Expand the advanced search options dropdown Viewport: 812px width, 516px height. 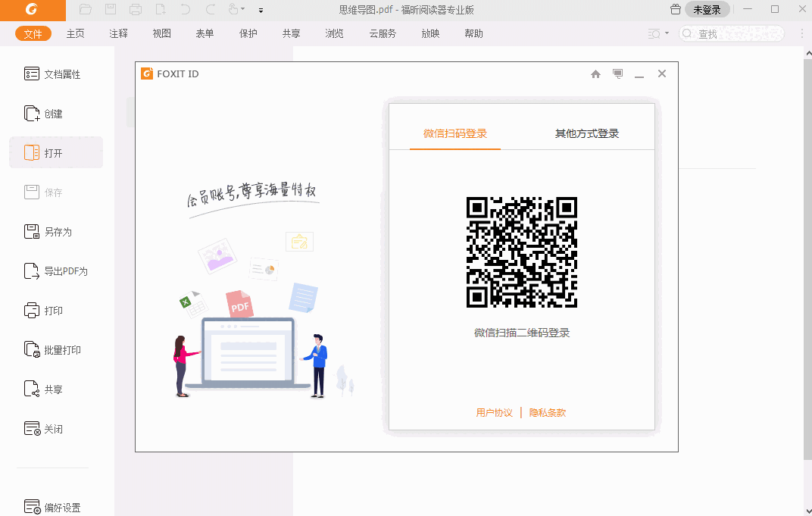(667, 33)
